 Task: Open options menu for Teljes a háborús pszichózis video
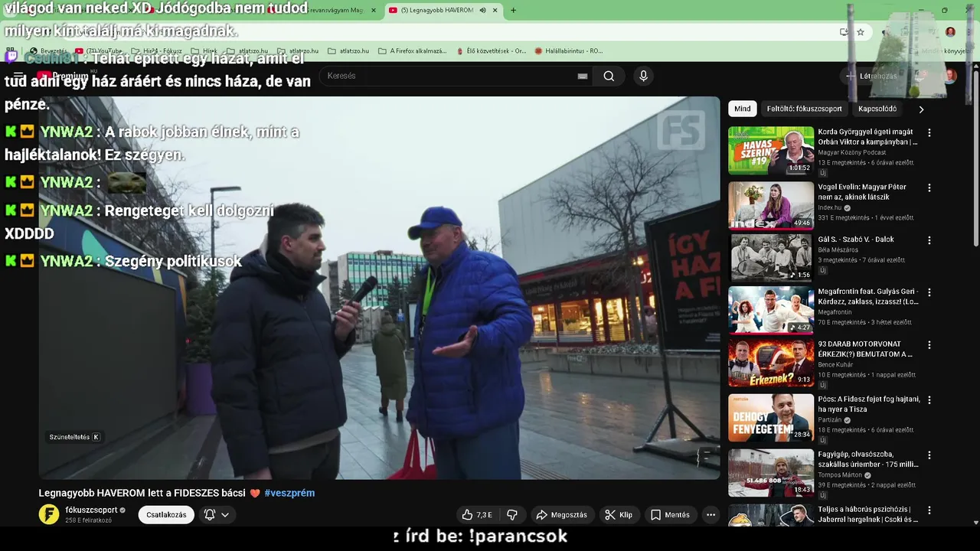929,510
